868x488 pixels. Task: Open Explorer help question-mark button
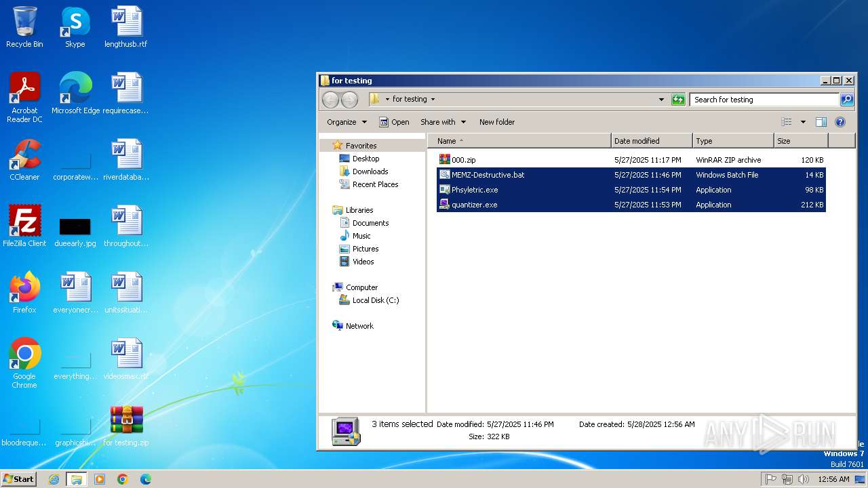tap(840, 122)
